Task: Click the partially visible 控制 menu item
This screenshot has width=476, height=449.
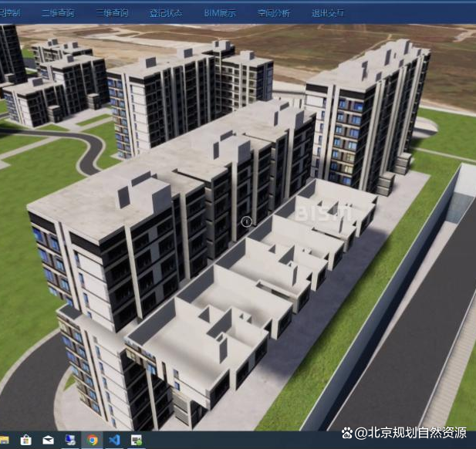Action: pos(11,13)
